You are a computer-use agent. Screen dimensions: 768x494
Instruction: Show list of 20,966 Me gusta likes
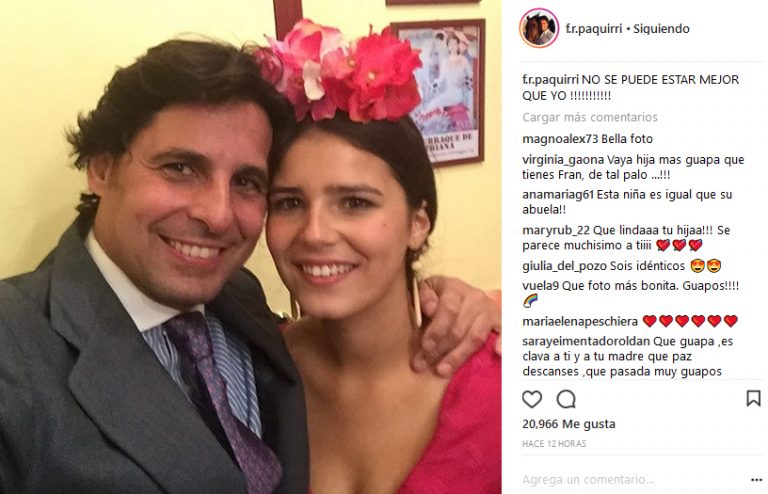pos(569,424)
